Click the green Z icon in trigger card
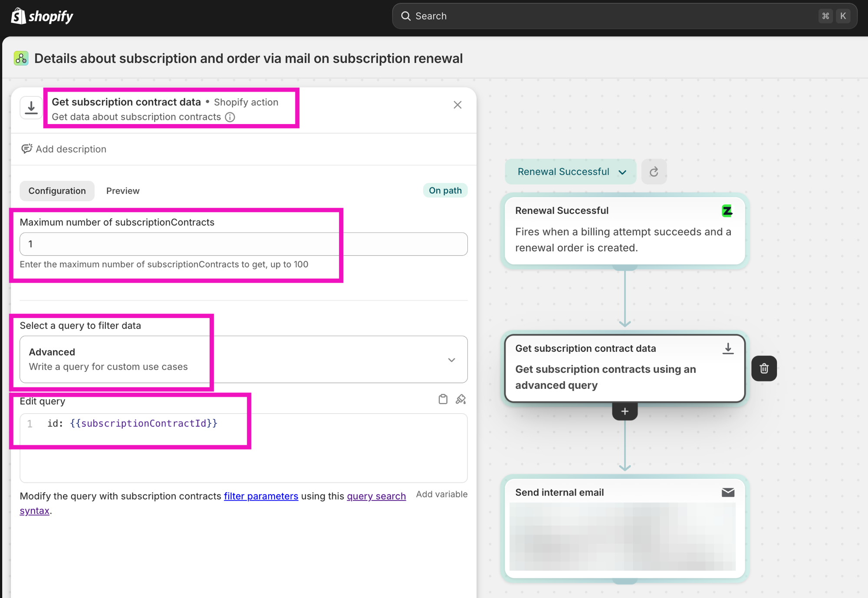Screen dimensions: 868x598 coord(727,211)
